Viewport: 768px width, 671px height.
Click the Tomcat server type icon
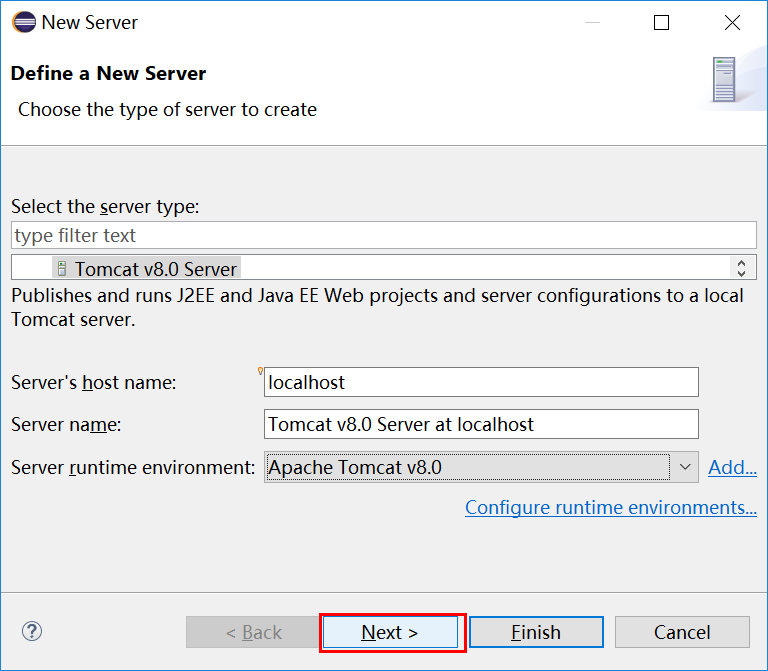coord(62,268)
